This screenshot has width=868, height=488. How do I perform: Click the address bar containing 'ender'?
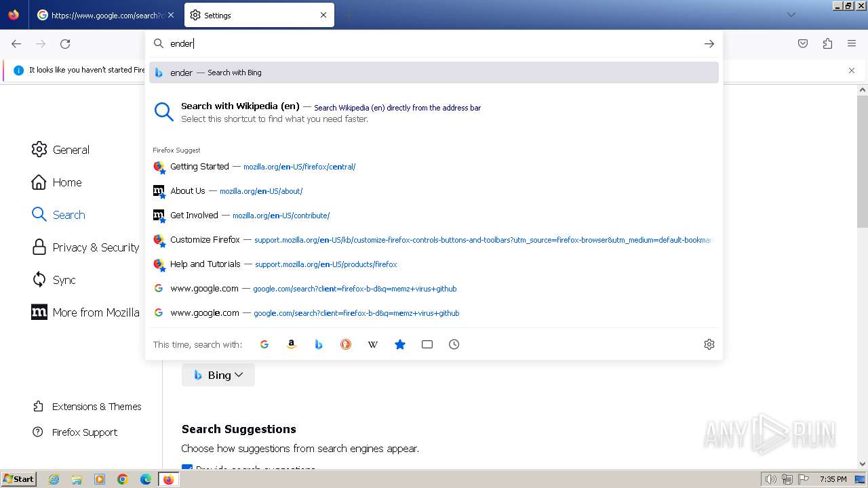(x=434, y=43)
